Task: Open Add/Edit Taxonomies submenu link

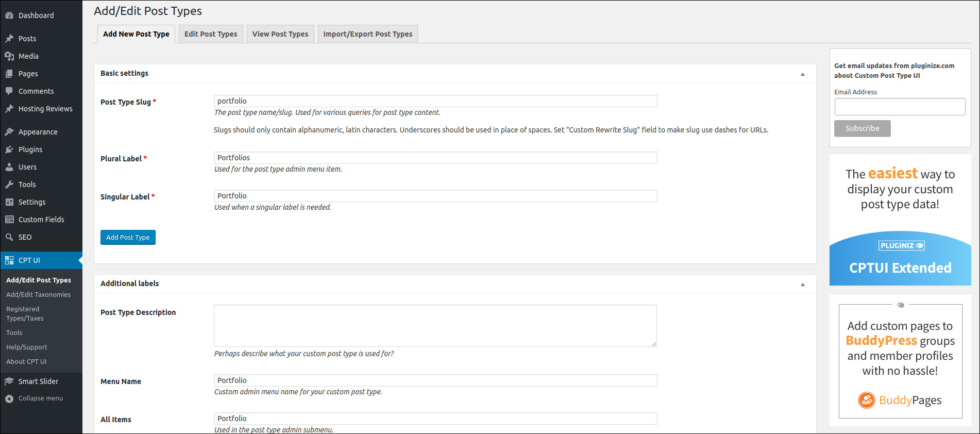Action: tap(39, 295)
